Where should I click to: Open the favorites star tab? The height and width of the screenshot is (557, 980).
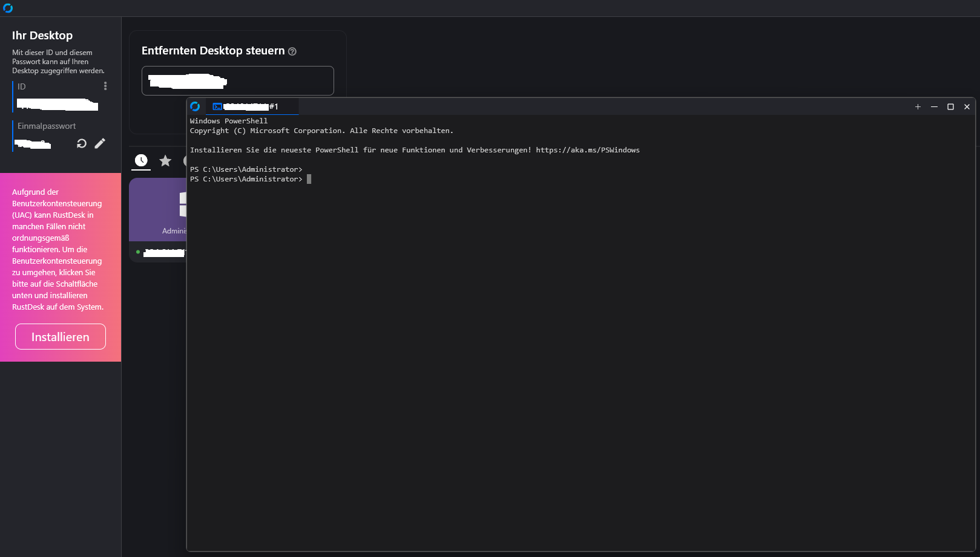[x=165, y=160]
